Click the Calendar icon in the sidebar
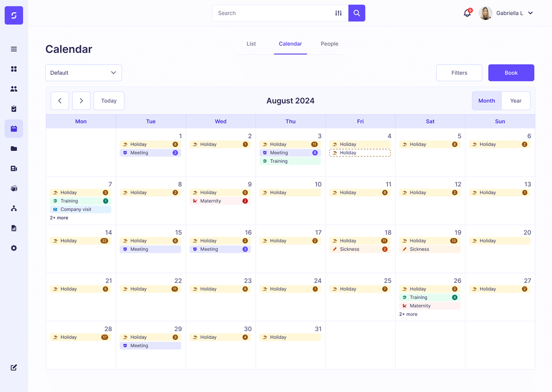The height and width of the screenshot is (392, 552). [14, 129]
